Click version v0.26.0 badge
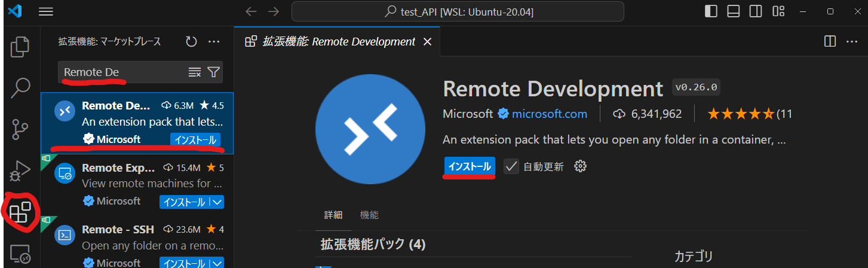The image size is (868, 268). point(697,87)
